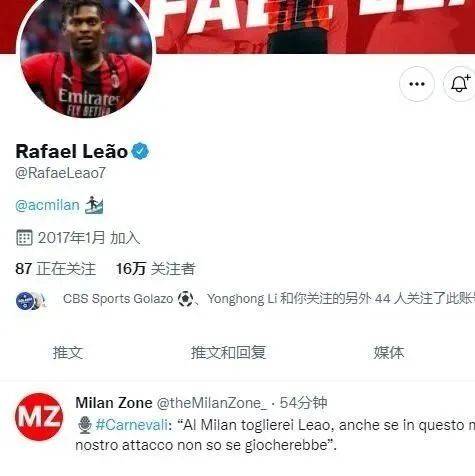475x476 pixels.
Task: Click the surfer emoji in bio
Action: [94, 205]
